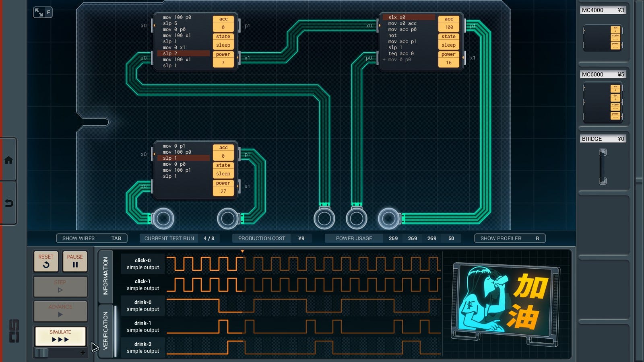Click power value 7 on top-left chip

[x=223, y=63]
